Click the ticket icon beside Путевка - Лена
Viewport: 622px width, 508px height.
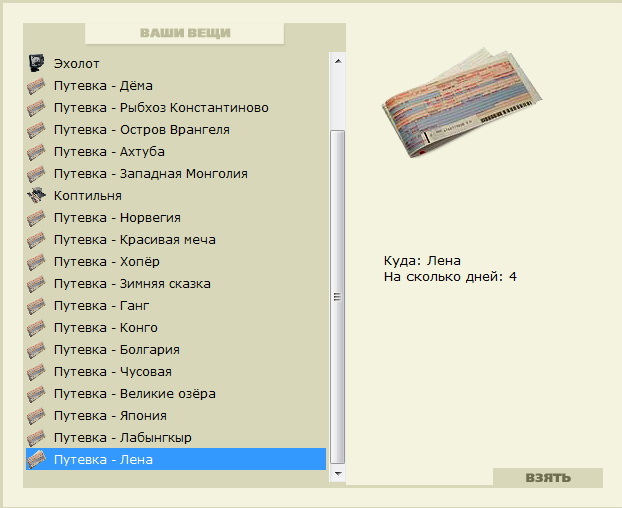[x=36, y=460]
